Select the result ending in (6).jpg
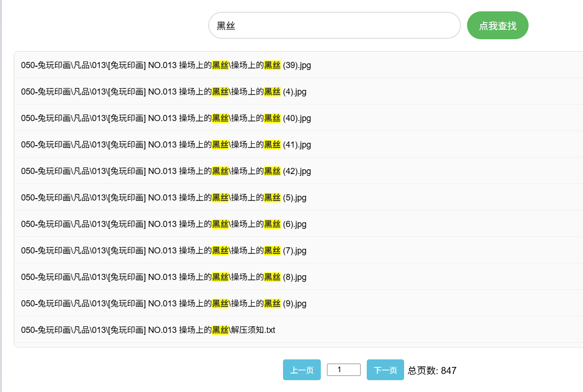 [299, 224]
